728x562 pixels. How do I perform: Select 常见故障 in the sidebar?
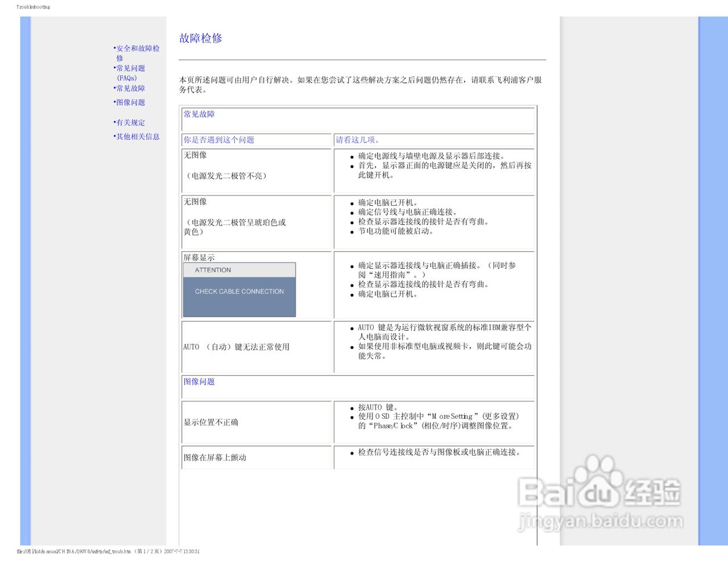point(130,89)
